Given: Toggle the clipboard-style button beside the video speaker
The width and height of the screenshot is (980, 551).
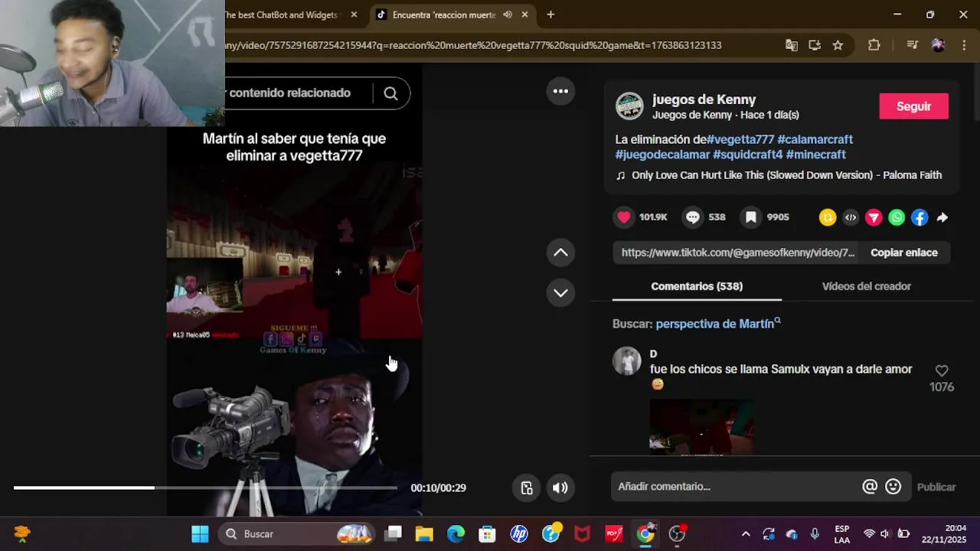Looking at the screenshot, I should [x=527, y=488].
